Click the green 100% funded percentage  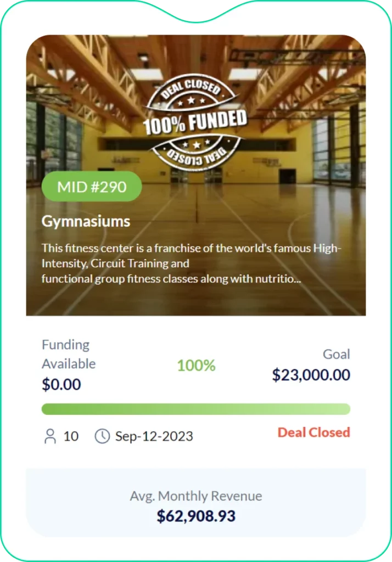[x=196, y=366]
